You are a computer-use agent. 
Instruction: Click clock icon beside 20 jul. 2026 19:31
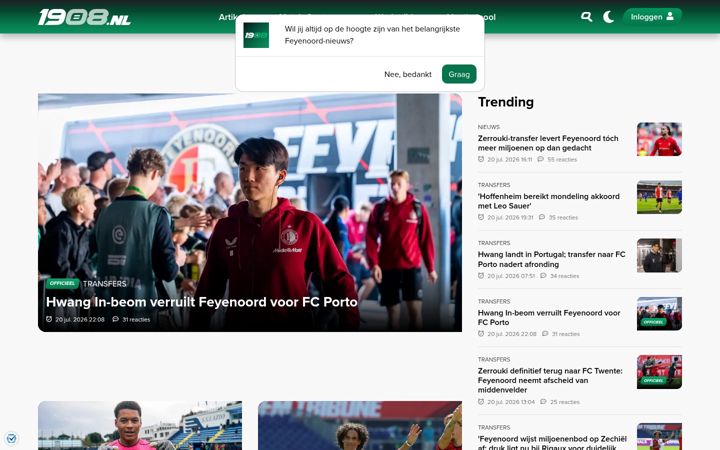click(481, 217)
